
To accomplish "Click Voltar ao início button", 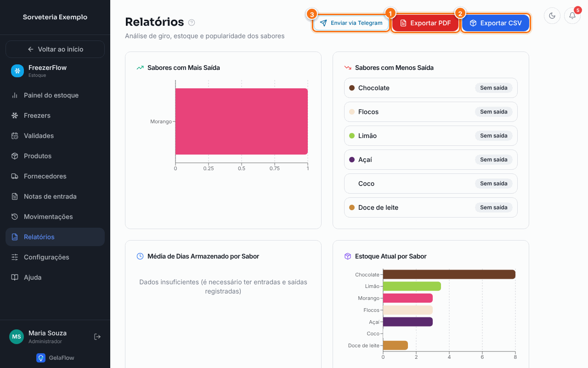I will 55,49.
